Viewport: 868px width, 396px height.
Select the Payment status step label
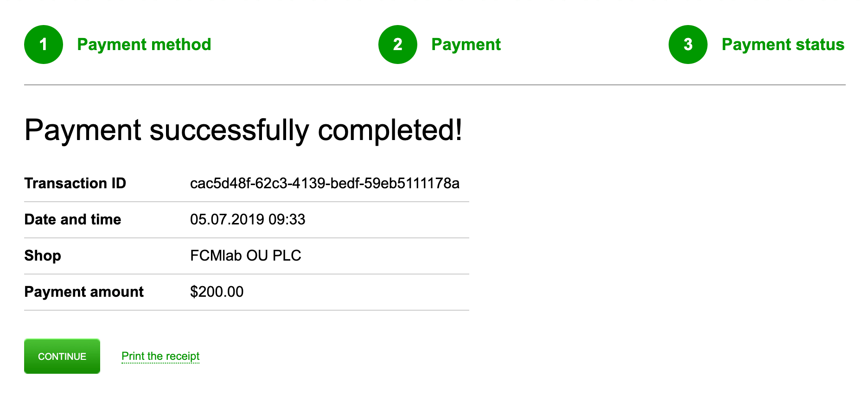(x=783, y=45)
